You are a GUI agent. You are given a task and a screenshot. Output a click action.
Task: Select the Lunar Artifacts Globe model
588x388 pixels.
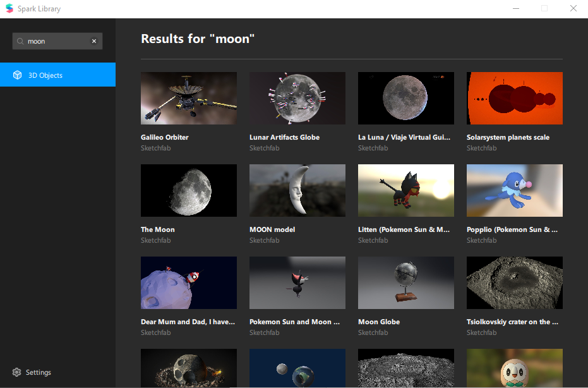pos(297,98)
